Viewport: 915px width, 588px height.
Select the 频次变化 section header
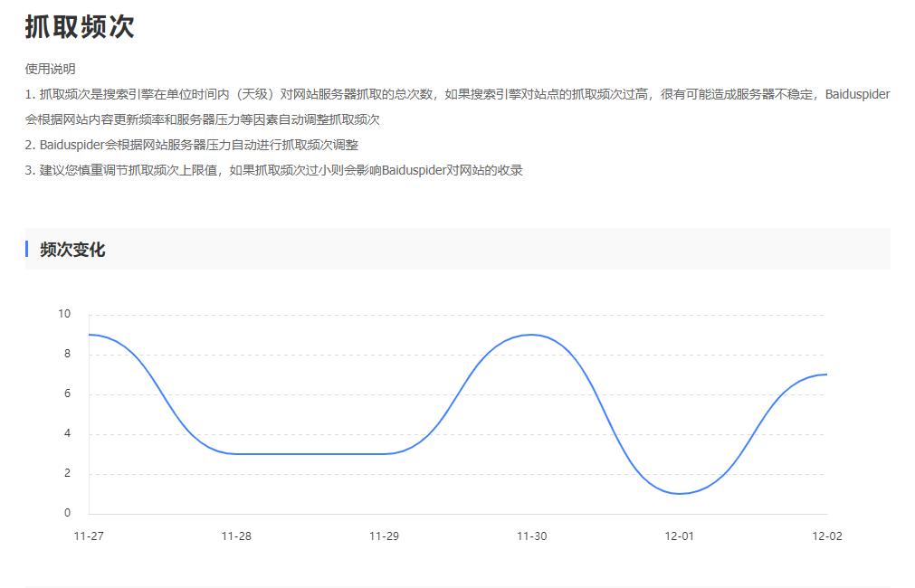click(x=69, y=250)
